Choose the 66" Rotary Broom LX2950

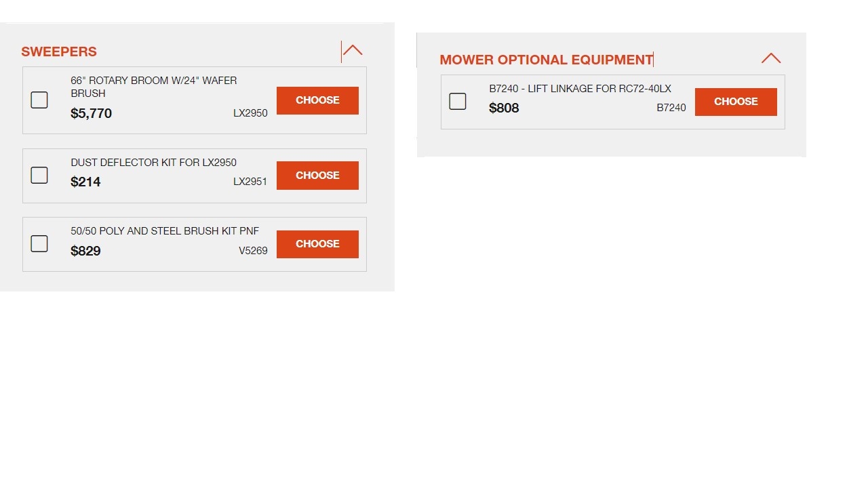[317, 100]
